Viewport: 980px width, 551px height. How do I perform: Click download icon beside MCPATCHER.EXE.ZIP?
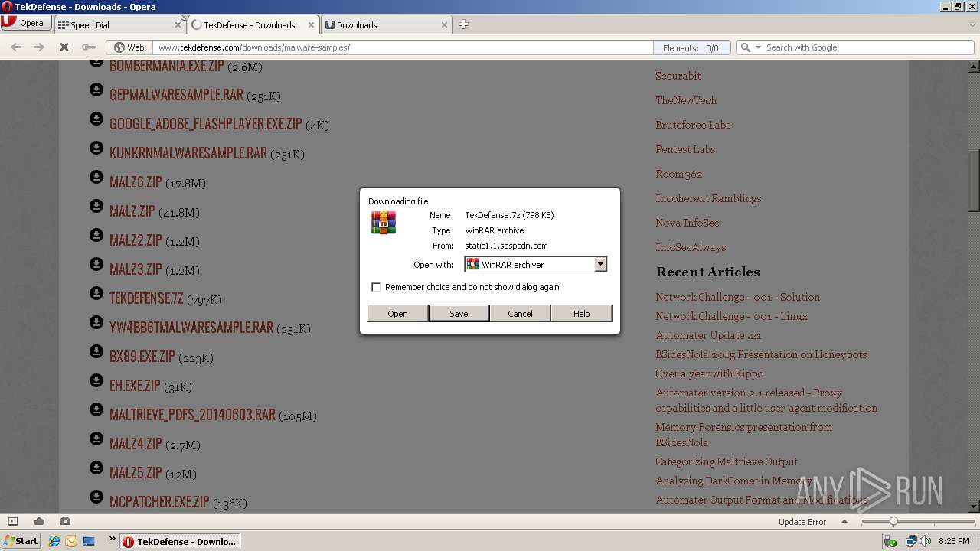[96, 497]
